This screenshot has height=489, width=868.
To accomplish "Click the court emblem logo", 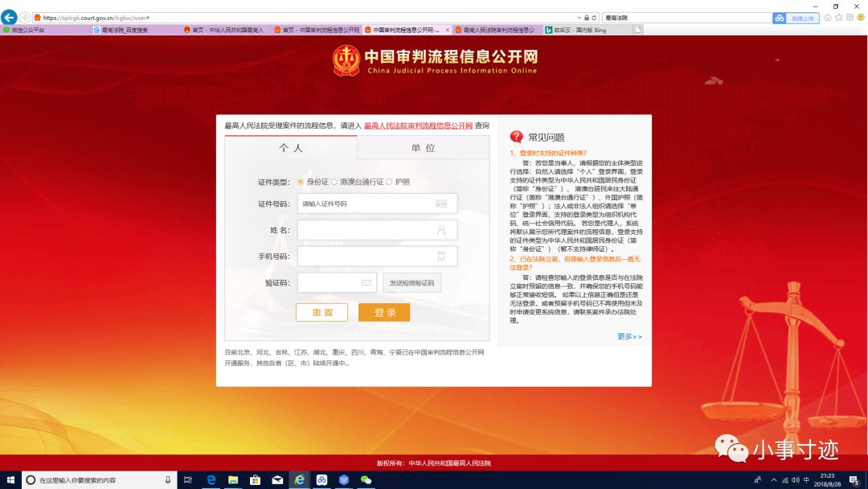I will (346, 61).
